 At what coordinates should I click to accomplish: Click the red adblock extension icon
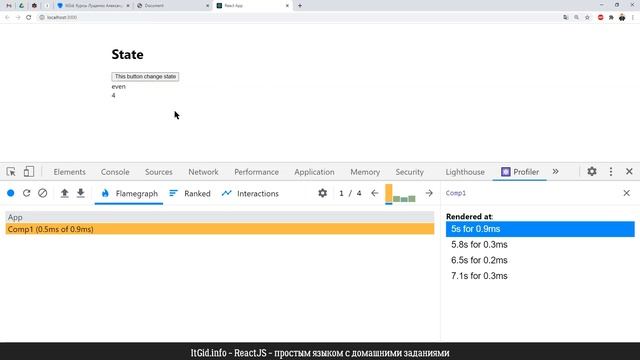coord(600,18)
